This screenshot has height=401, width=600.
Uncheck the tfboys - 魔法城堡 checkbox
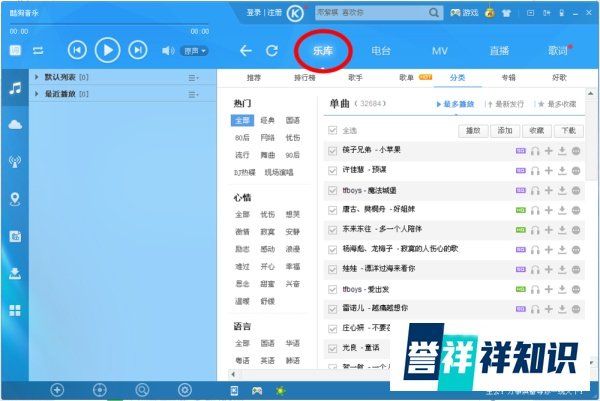332,191
